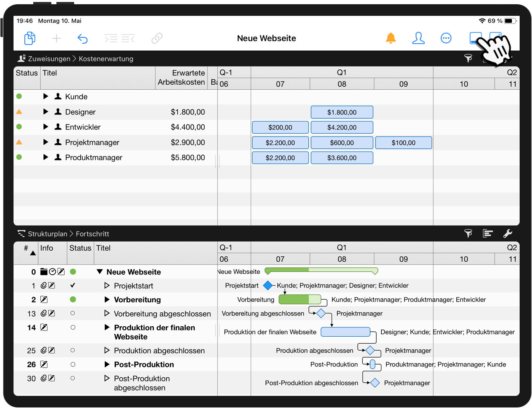532x409 pixels.
Task: Click Gantt layout icon in Strukturplan header
Action: (x=488, y=233)
